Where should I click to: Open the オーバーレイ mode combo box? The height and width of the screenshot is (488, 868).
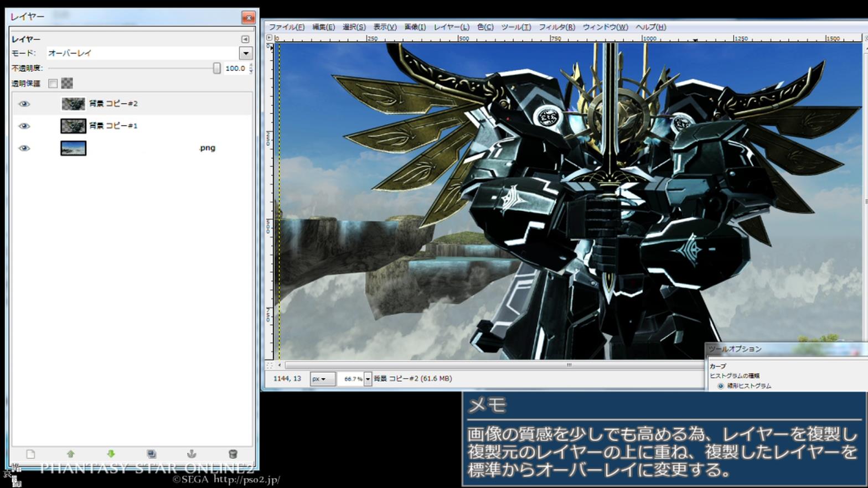point(149,53)
